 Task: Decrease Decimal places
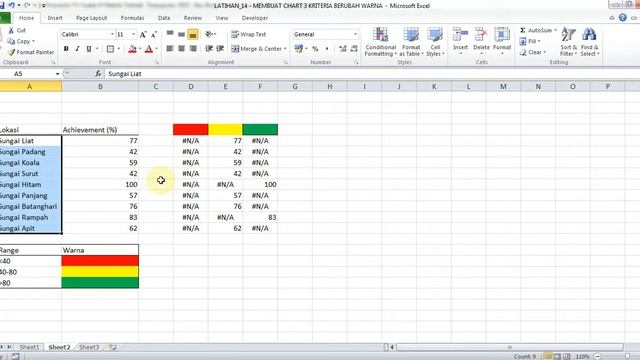pyautogui.click(x=354, y=49)
